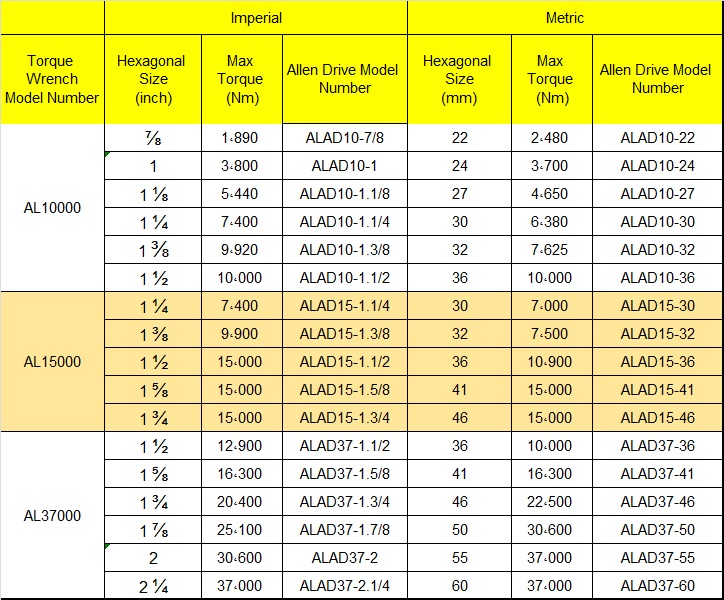Click metric hexagonal size 22
724x600 pixels.
tap(459, 138)
